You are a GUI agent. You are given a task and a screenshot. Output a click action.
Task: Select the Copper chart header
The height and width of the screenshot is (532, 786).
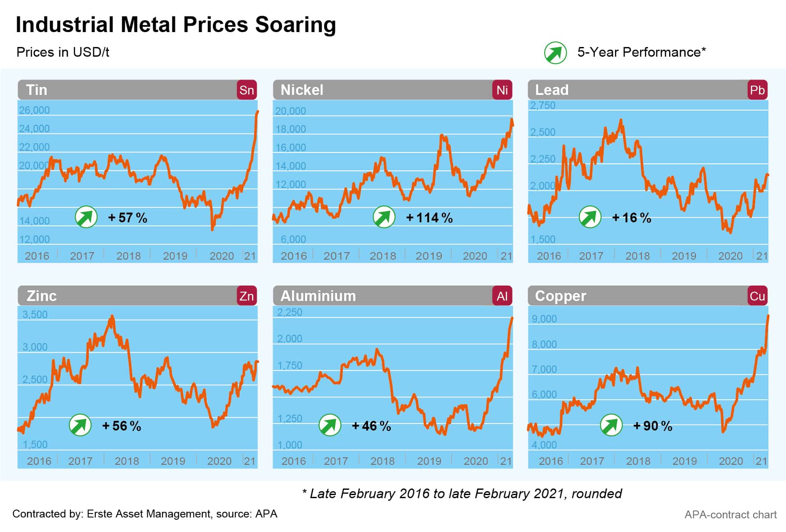pyautogui.click(x=637, y=296)
